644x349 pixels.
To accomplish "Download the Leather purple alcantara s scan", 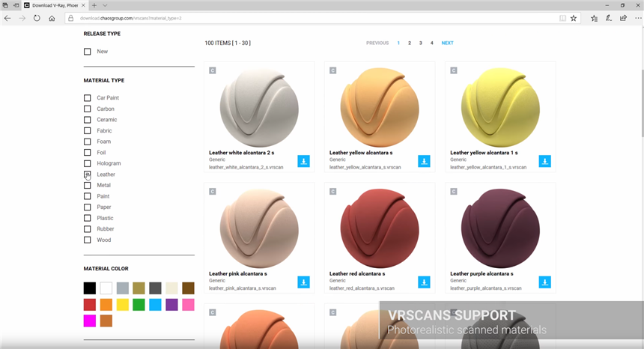I will (544, 282).
